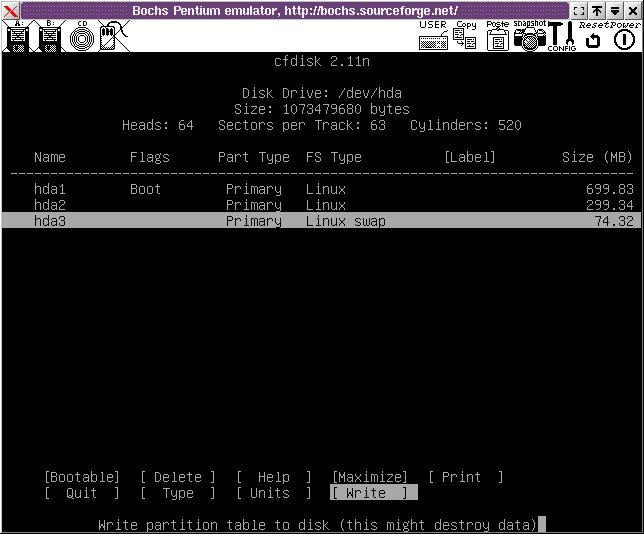The height and width of the screenshot is (534, 644).
Task: Click the Paste clipboard icon
Action: click(x=497, y=37)
